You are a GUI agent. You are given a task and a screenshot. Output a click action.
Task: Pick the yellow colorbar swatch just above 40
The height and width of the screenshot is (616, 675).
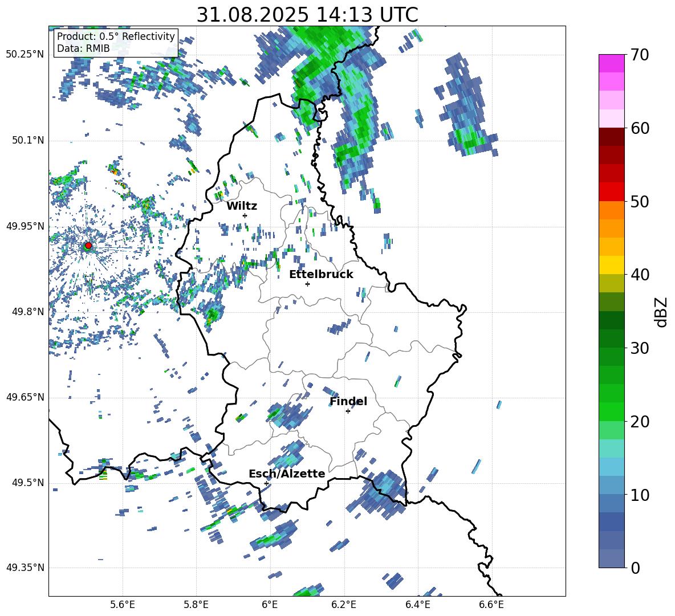tap(611, 265)
